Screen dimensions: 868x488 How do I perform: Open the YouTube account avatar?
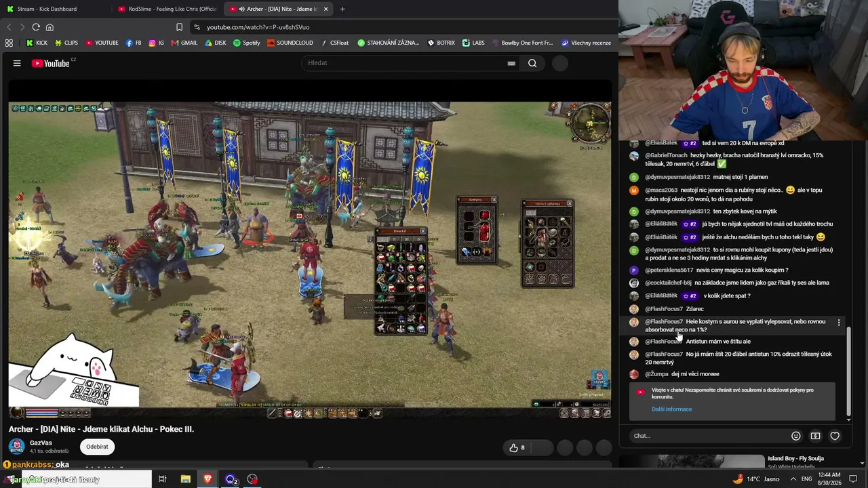pos(560,63)
